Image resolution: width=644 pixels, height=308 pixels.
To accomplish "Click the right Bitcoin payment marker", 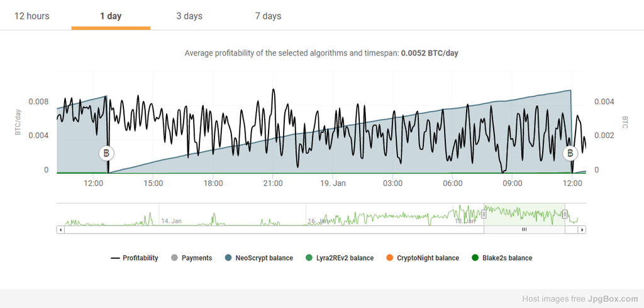I will 570,153.
